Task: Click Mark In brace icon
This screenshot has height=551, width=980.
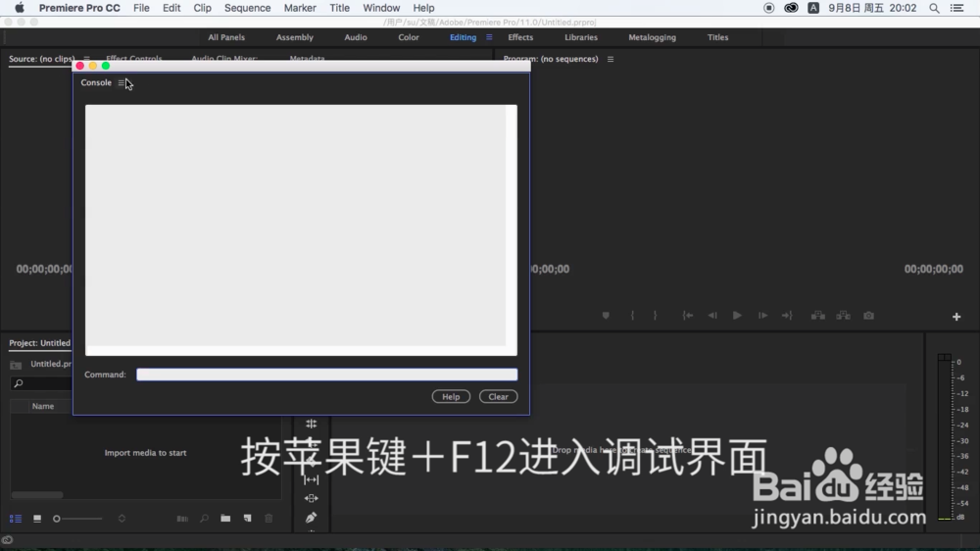Action: click(632, 316)
